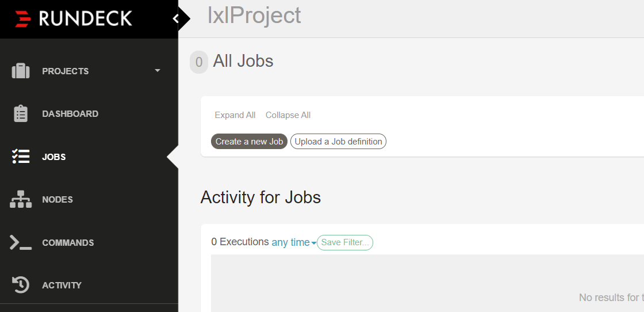The height and width of the screenshot is (312, 644).
Task: Click the Activity history clock icon
Action: pos(21,285)
